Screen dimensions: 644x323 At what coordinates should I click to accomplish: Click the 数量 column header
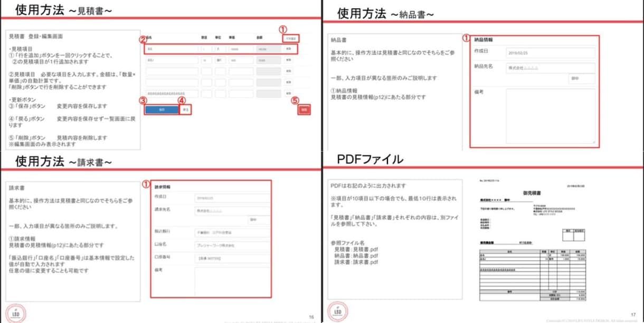[x=204, y=38]
